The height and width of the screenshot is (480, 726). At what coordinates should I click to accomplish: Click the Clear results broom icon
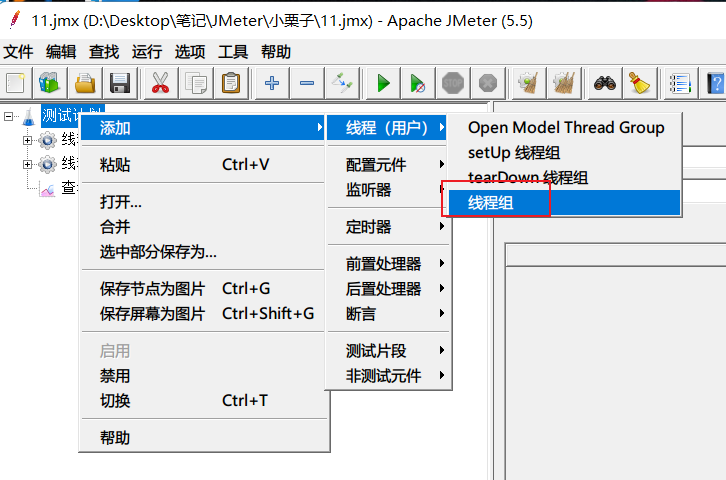(x=529, y=83)
